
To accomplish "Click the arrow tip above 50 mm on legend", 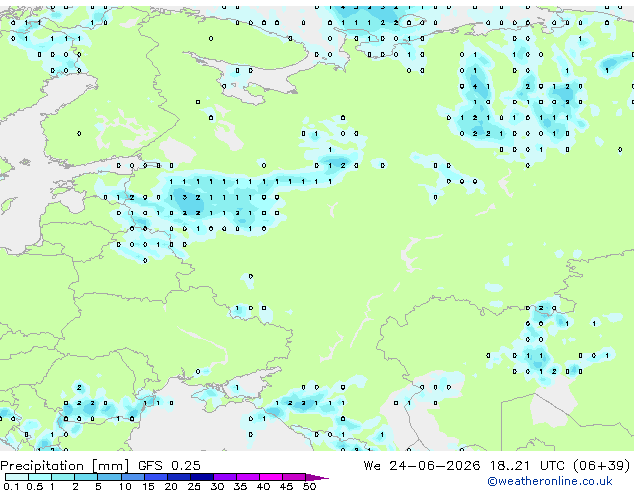I will pyautogui.click(x=317, y=478).
